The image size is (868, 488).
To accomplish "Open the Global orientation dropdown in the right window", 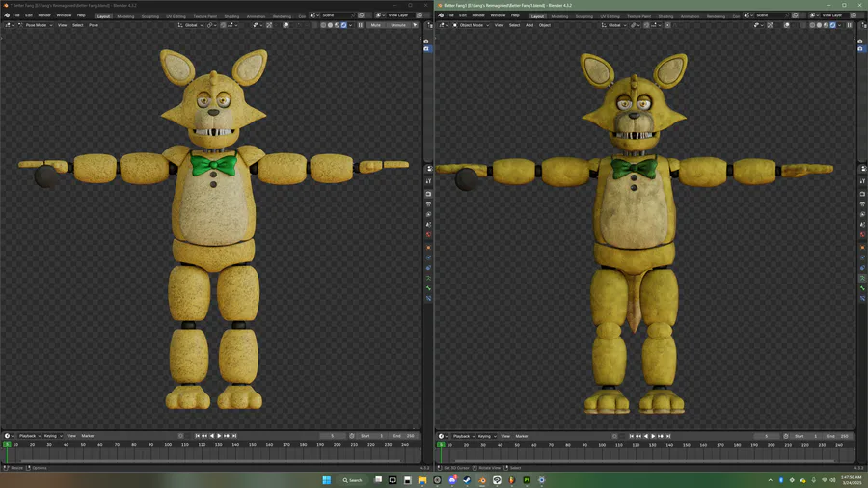I will [614, 25].
